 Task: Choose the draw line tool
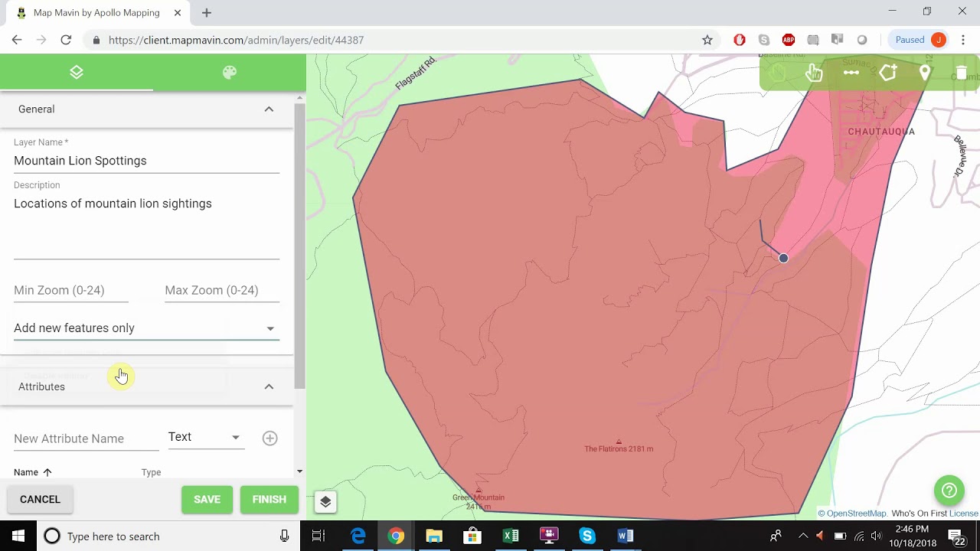pos(851,73)
